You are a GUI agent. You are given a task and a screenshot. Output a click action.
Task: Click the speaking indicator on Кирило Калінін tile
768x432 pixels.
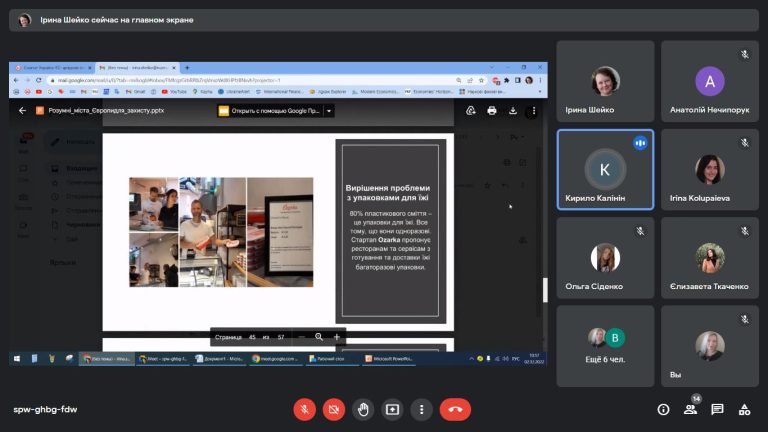point(640,143)
